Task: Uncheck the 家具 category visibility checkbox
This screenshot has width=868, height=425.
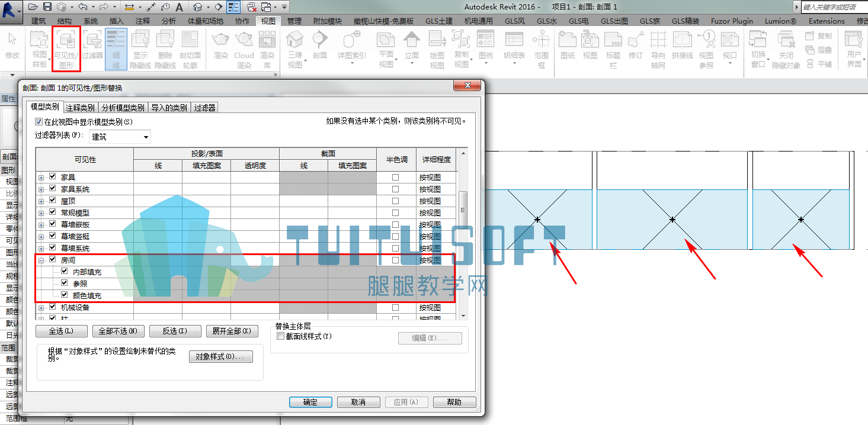Action: [53, 177]
